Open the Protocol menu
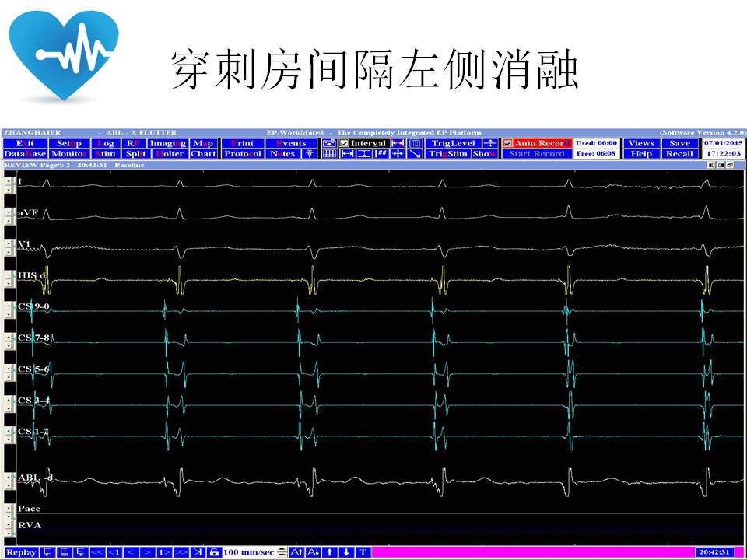Image resolution: width=747 pixels, height=560 pixels. pyautogui.click(x=242, y=154)
